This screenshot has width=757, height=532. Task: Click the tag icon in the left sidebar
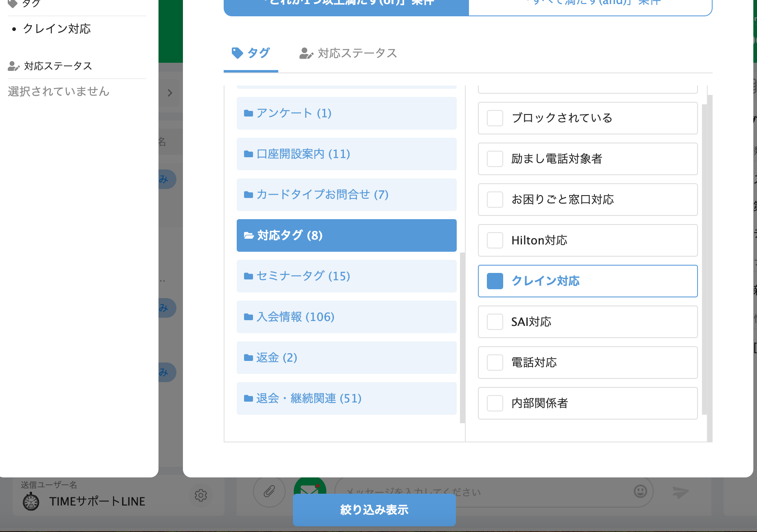(13, 3)
